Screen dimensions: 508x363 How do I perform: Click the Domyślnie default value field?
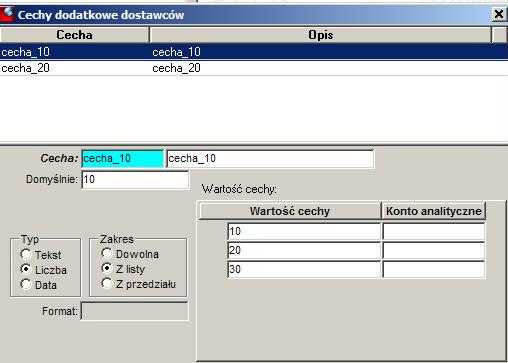pyautogui.click(x=135, y=180)
